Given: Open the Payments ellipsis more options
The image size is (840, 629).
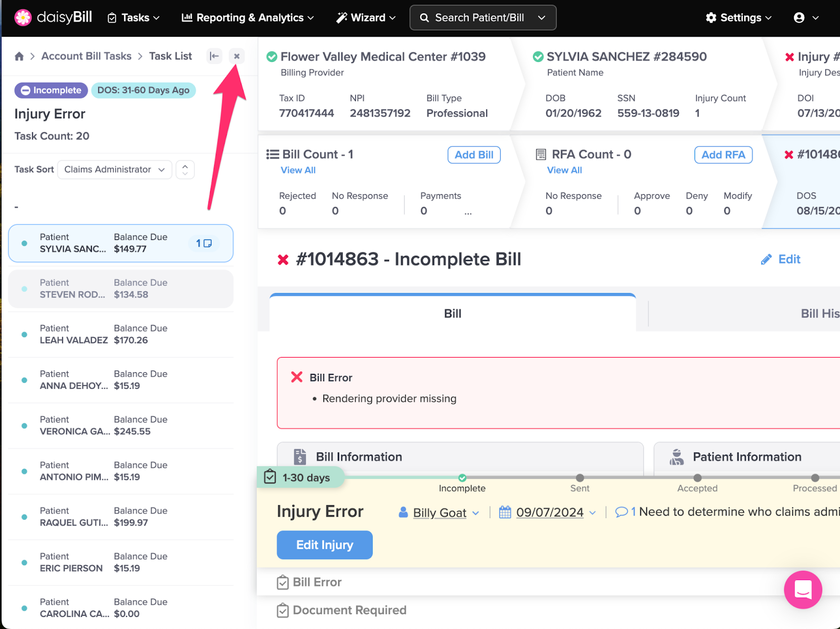Looking at the screenshot, I should point(468,213).
